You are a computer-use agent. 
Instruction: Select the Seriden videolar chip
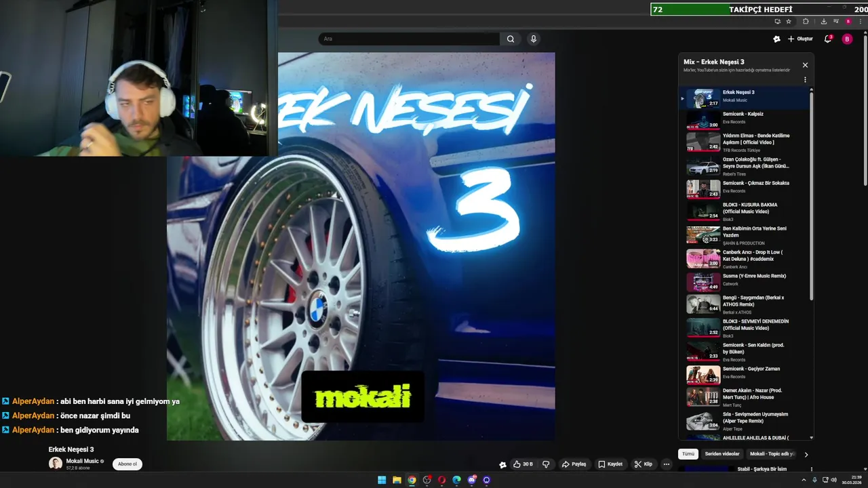[x=722, y=454]
